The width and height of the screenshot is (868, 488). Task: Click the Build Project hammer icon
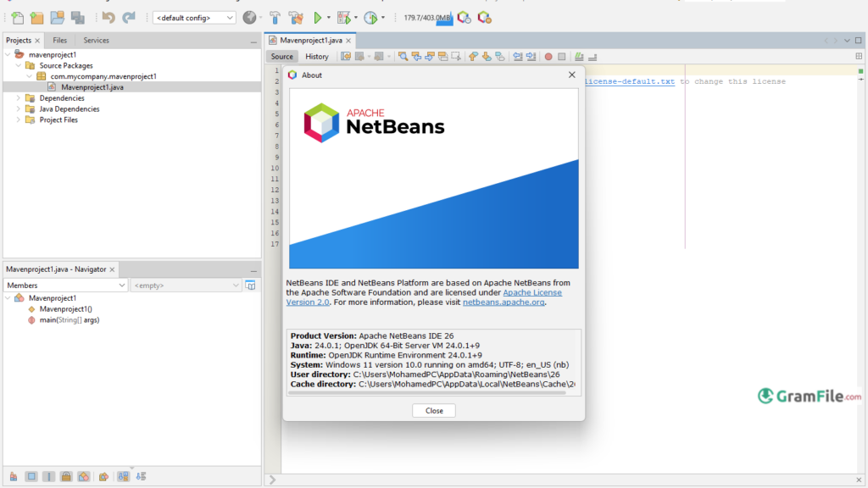click(x=275, y=18)
